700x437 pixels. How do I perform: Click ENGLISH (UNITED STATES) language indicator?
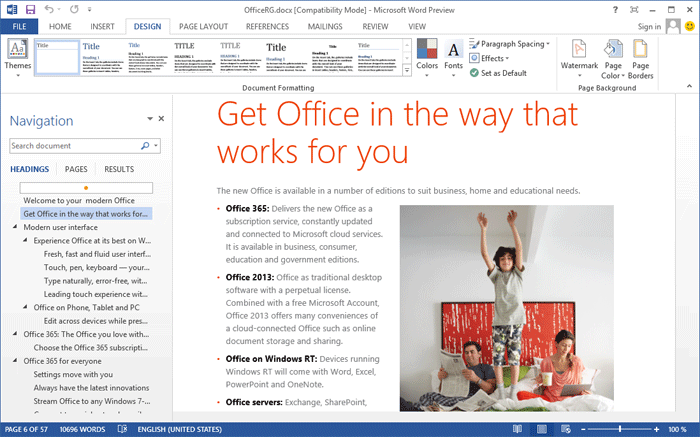click(179, 429)
